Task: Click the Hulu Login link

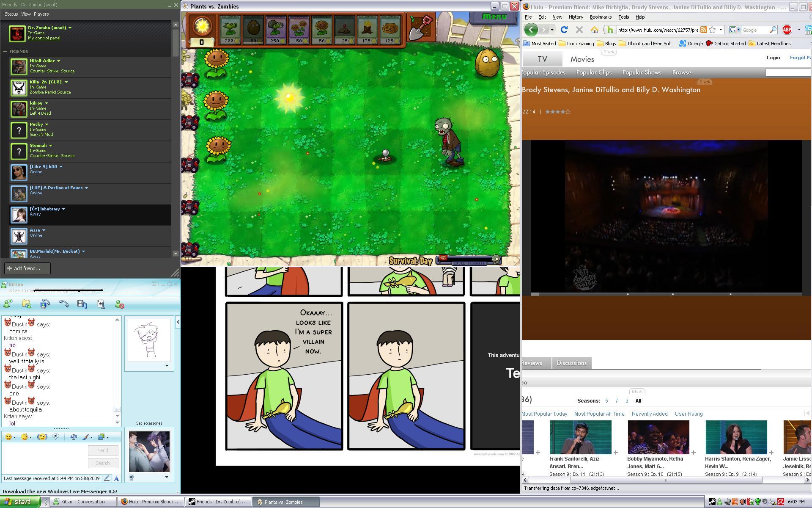Action: tap(773, 58)
